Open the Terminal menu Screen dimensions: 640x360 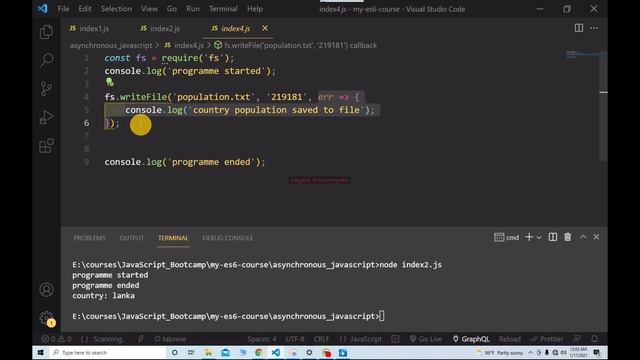tap(223, 9)
